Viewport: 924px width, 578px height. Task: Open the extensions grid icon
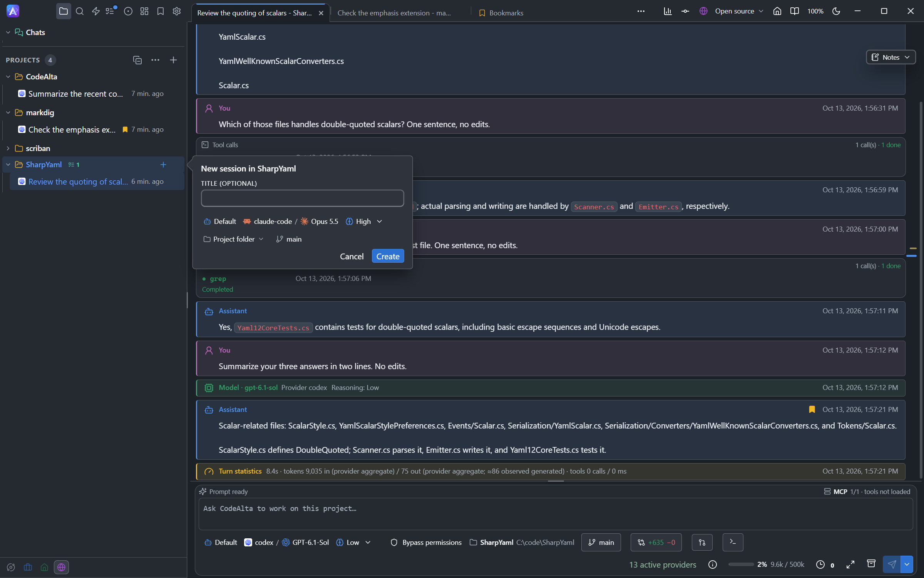tap(144, 11)
